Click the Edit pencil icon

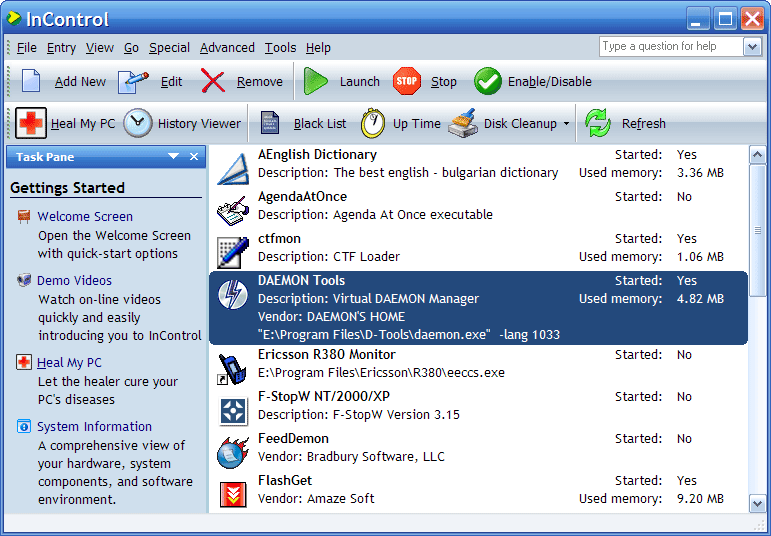pos(133,82)
